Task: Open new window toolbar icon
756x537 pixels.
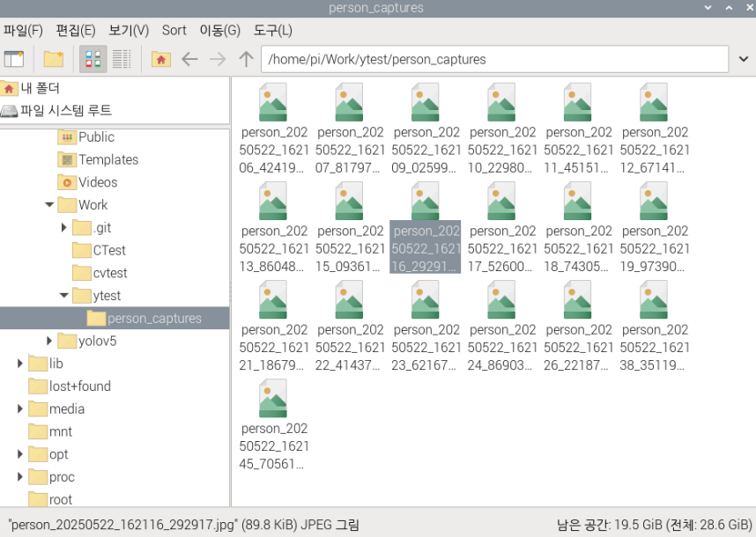Action: click(x=14, y=59)
